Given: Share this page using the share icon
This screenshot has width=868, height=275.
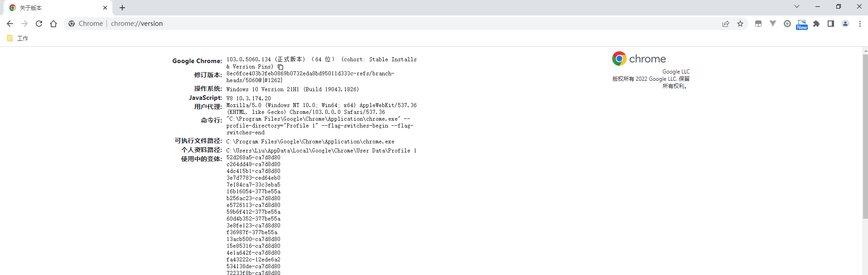Looking at the screenshot, I should [x=726, y=24].
